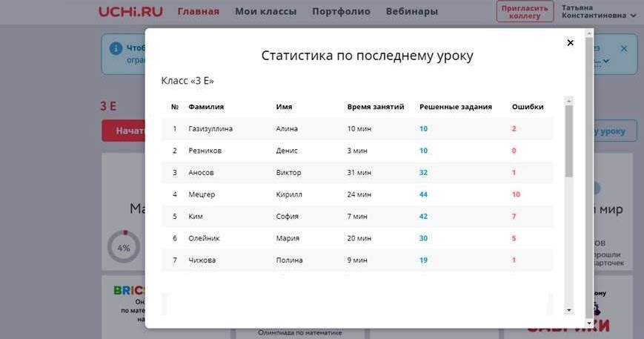
Task: Click solved tasks value 32 for Аносов
Action: point(423,173)
